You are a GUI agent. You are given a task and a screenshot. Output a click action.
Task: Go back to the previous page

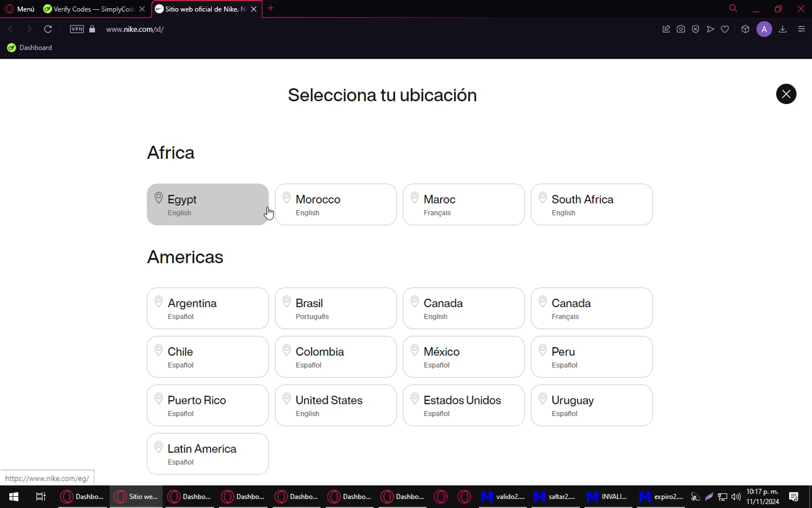10,29
